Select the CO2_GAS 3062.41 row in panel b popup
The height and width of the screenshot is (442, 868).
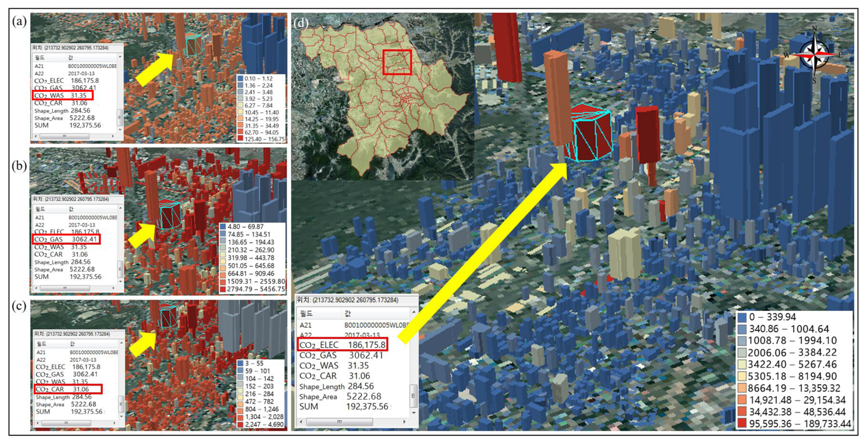coord(67,240)
